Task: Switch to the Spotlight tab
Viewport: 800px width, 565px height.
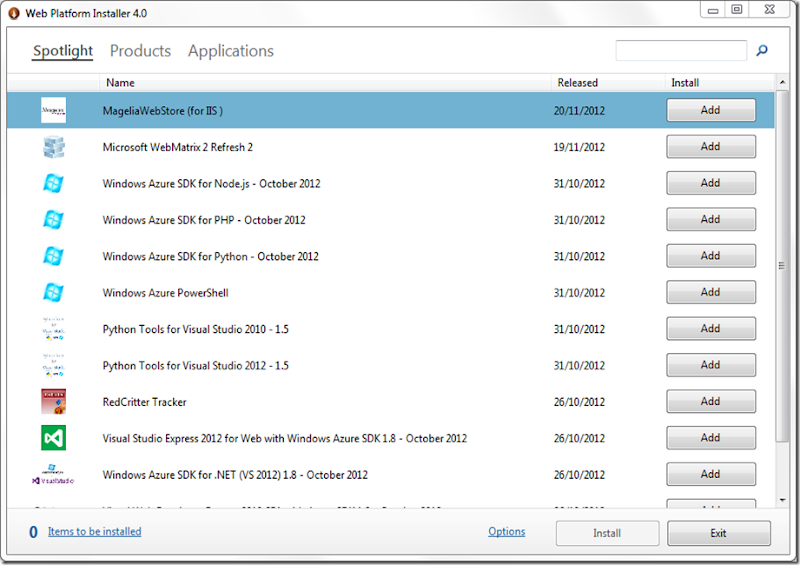Action: tap(63, 51)
